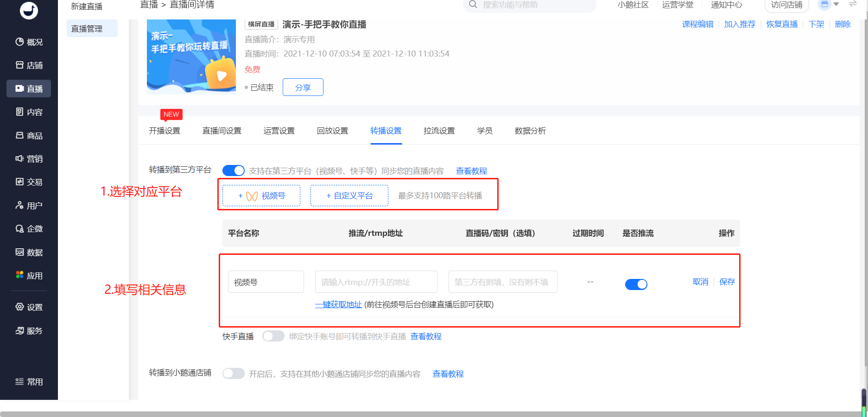868x417 pixels.
Task: Open the 数据 data chart icon
Action: point(19,252)
